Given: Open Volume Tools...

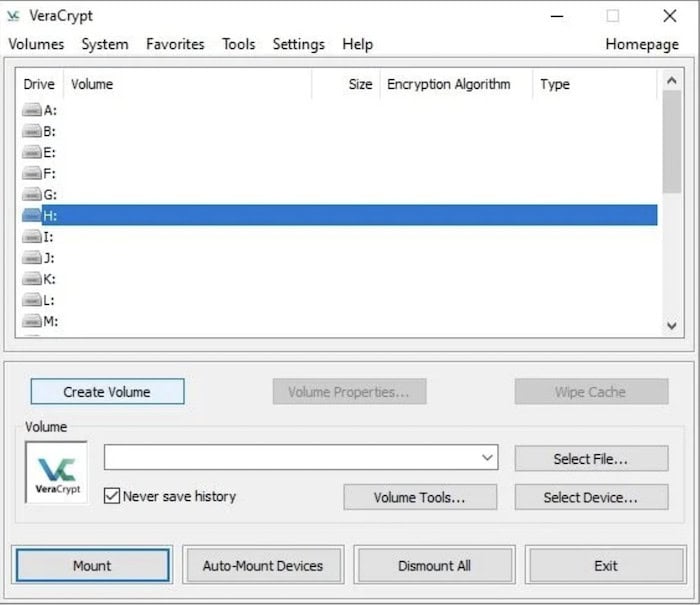Looking at the screenshot, I should [x=420, y=497].
